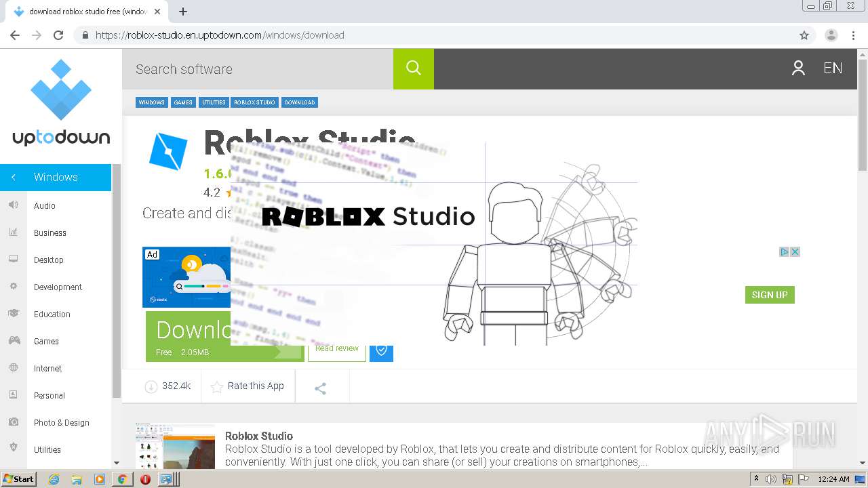This screenshot has height=488, width=868.
Task: Open the Education category
Action: 52,314
